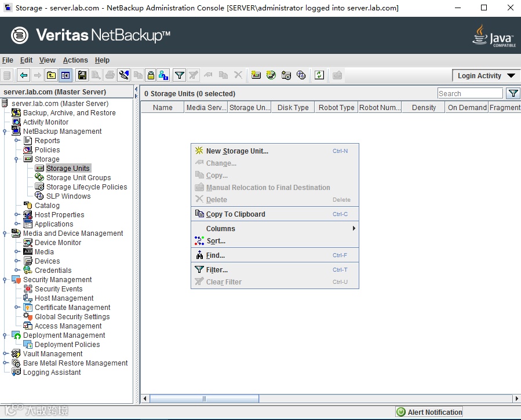
Task: Click the horizontal scrollbar thumb
Action: tap(205, 399)
